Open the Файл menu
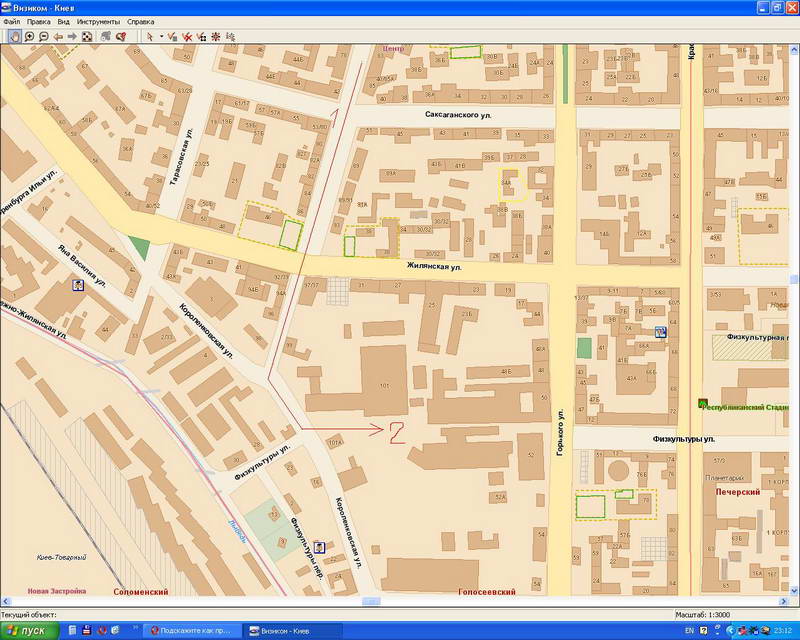 click(11, 21)
